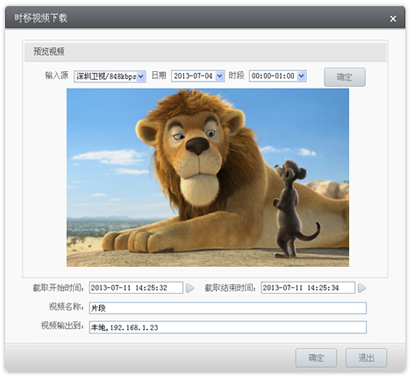Click the lion preview video frame
The height and width of the screenshot is (378, 410).
208,177
